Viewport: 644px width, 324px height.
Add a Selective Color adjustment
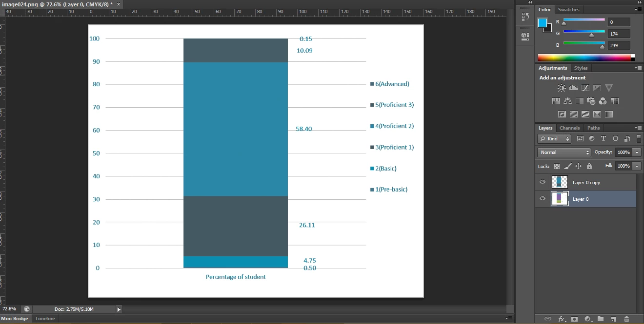click(597, 114)
